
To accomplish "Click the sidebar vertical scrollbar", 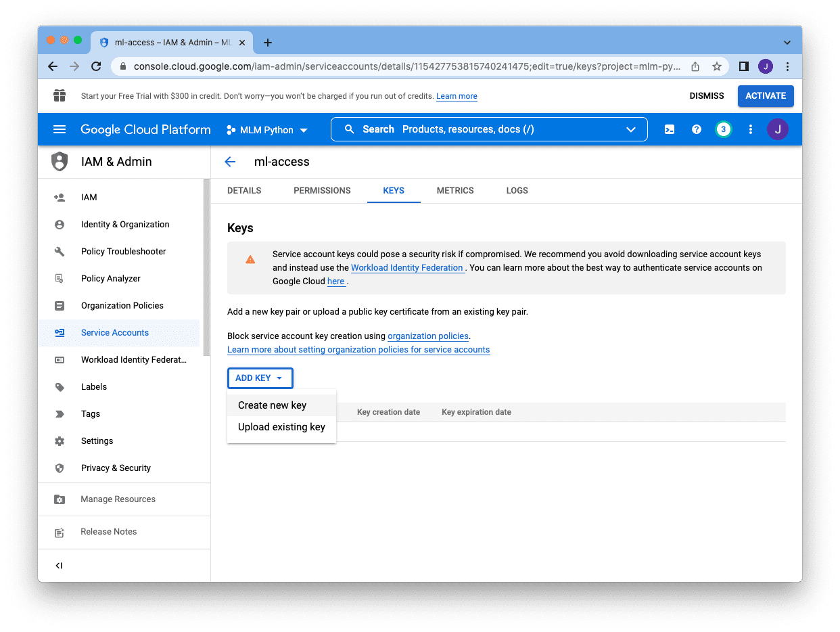I will tap(206, 267).
